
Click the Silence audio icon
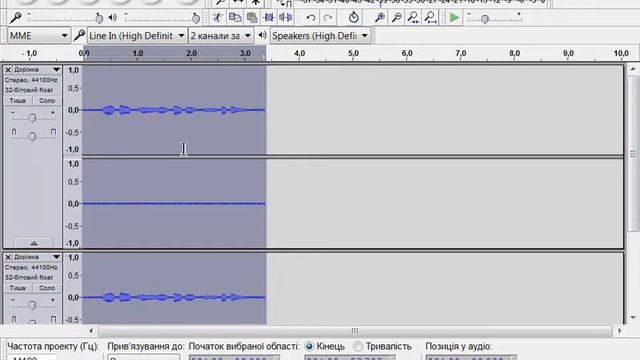point(286,18)
